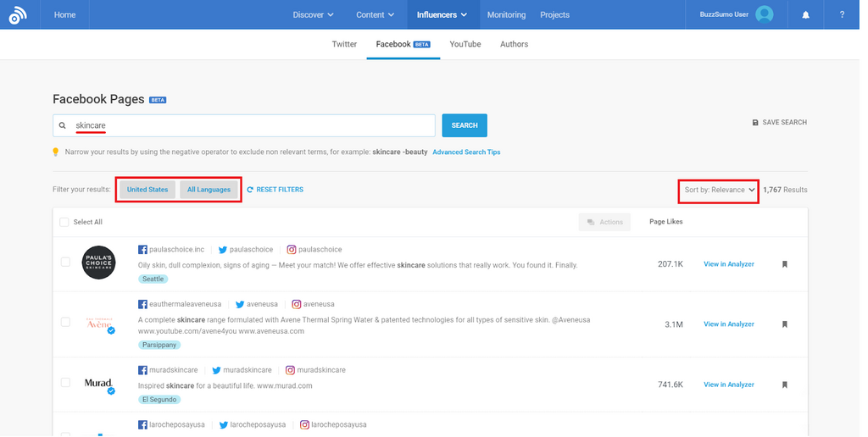Bookmark the Paula's Choice page
This screenshot has height=437, width=868.
(785, 264)
